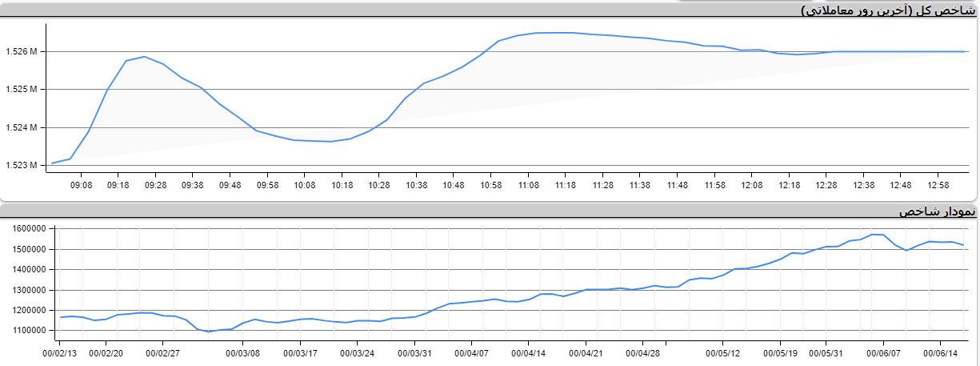The height and width of the screenshot is (366, 980).
Task: Click the 11:18 time axis label
Action: (x=565, y=185)
